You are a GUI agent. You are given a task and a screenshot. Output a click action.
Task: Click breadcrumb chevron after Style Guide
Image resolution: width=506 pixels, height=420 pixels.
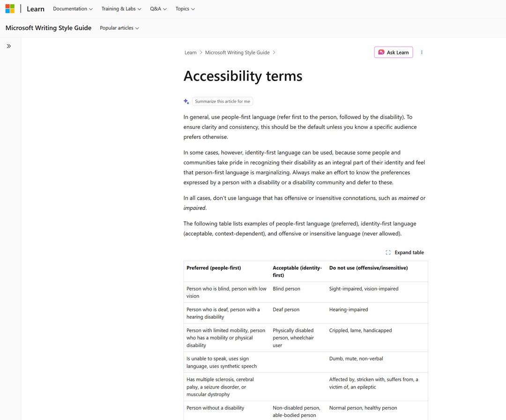pyautogui.click(x=274, y=52)
